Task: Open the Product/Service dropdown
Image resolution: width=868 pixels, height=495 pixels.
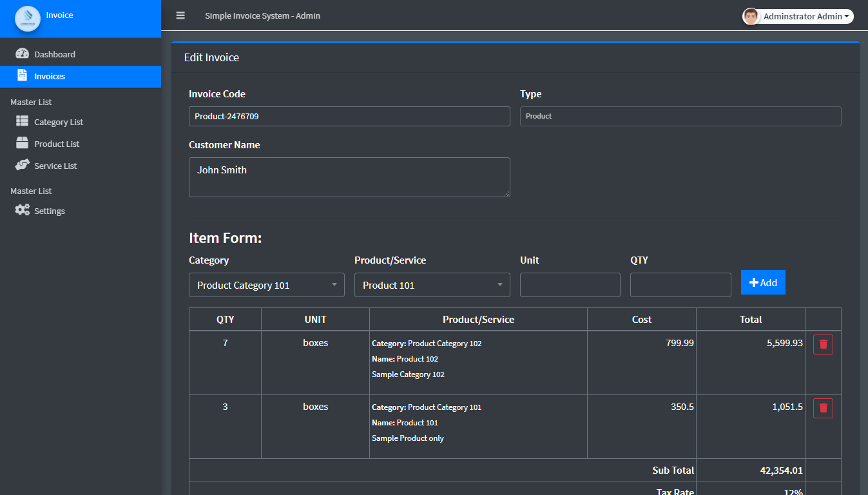Action: pyautogui.click(x=432, y=285)
